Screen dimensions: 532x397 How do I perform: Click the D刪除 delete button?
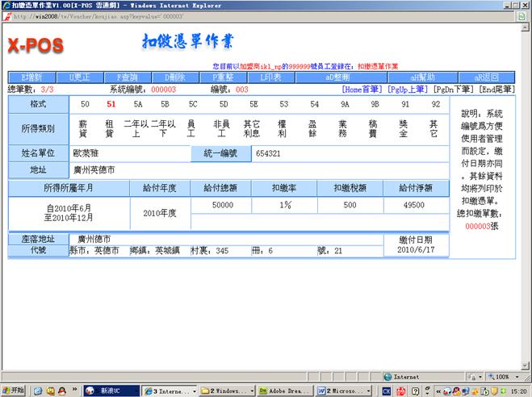(176, 78)
